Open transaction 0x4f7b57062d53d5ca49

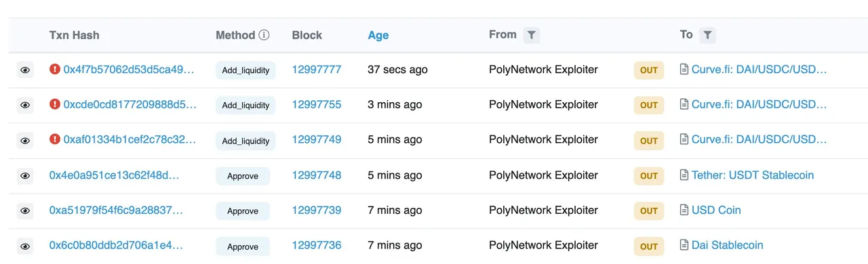pyautogui.click(x=129, y=69)
